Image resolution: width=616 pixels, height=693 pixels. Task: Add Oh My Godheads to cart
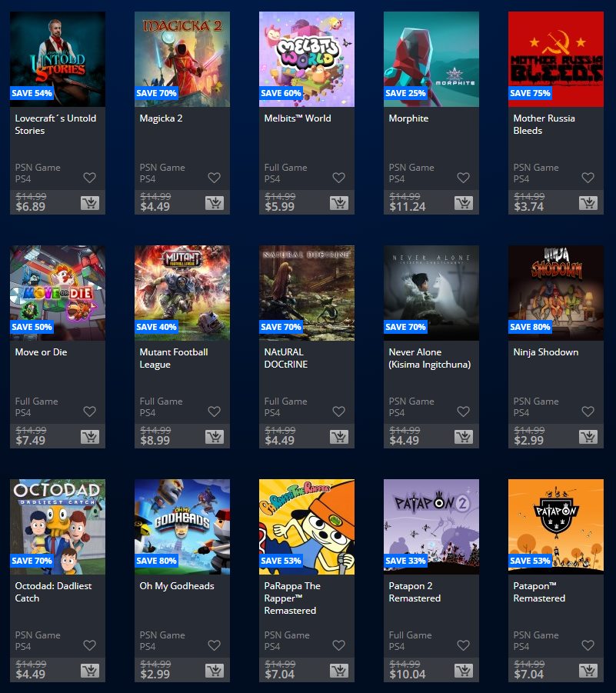pos(215,671)
